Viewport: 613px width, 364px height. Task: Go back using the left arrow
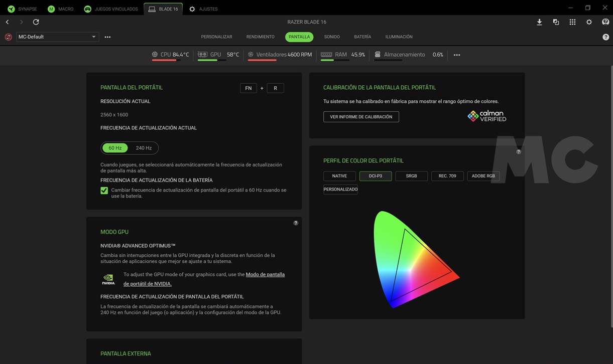pyautogui.click(x=8, y=22)
